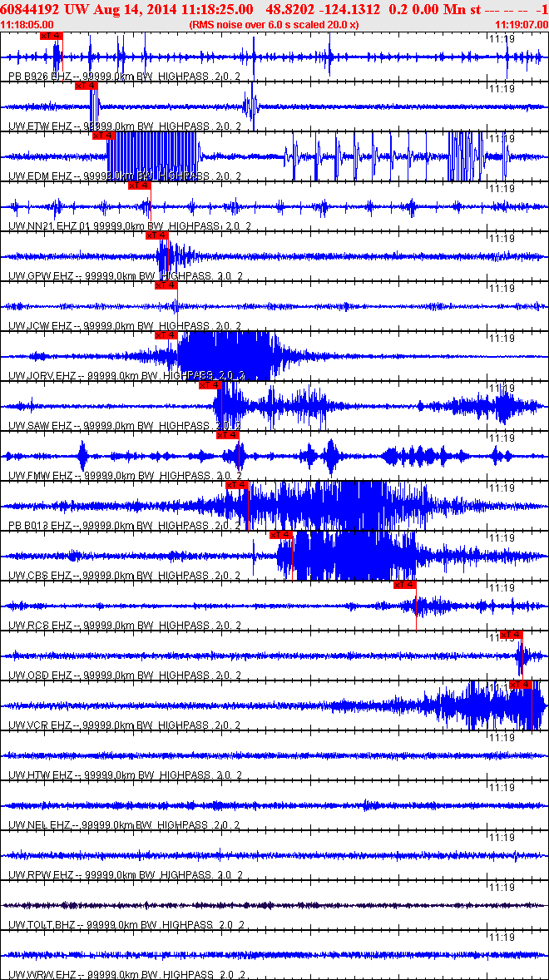This screenshot has width=549, height=980.
Task: Select the red pick marker on UW ETW trace
Action: [x=86, y=86]
